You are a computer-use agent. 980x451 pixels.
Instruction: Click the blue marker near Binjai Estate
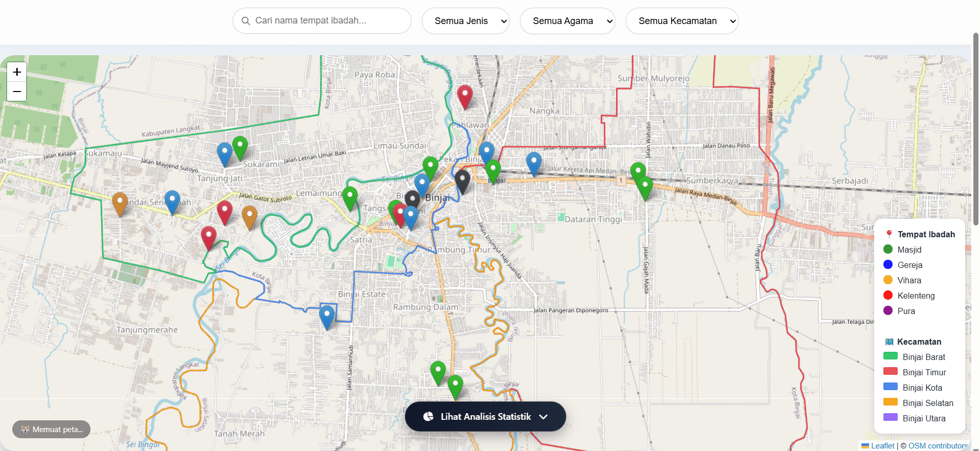point(327,317)
